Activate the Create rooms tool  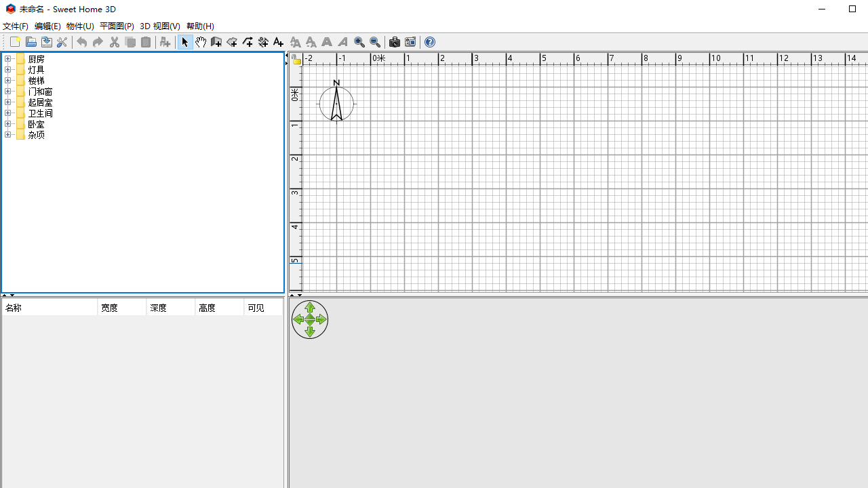tap(232, 42)
